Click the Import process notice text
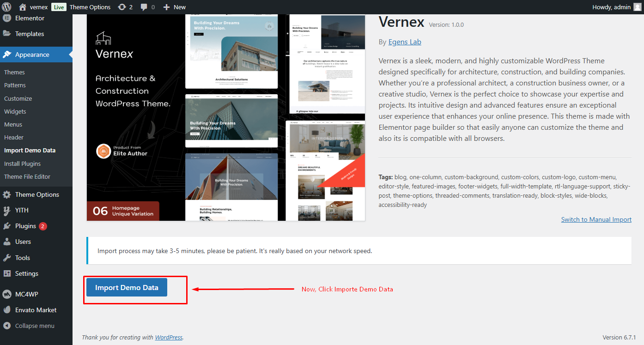Screen dimensions: 644x345 click(235, 251)
